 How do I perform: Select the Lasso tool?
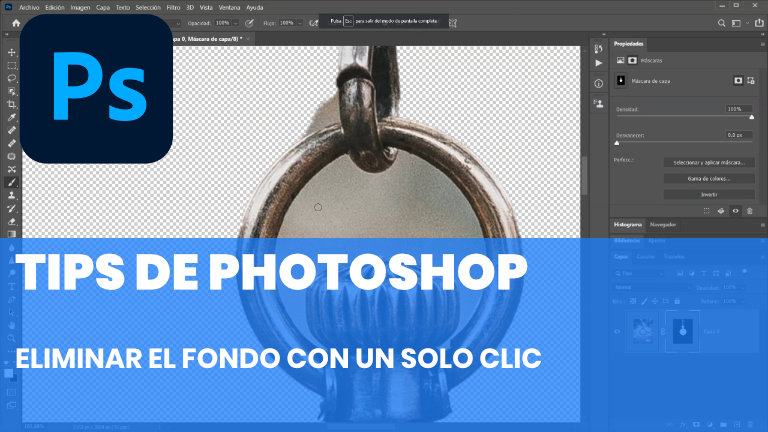12,78
